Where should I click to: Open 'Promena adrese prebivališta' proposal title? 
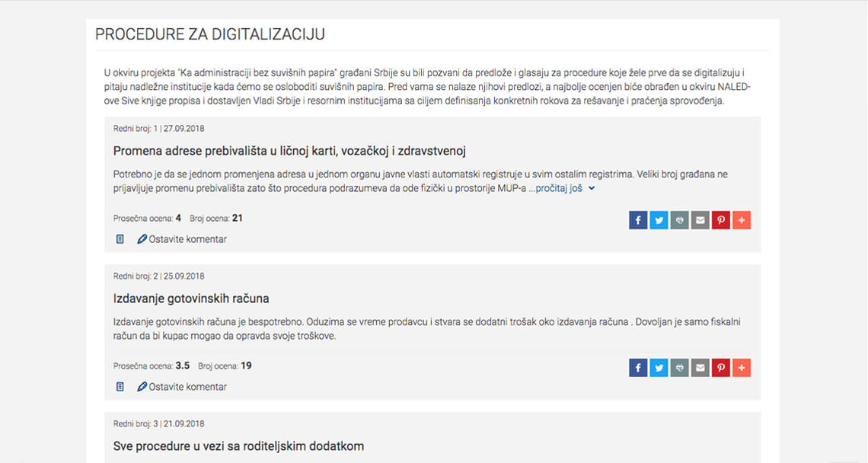pyautogui.click(x=289, y=151)
